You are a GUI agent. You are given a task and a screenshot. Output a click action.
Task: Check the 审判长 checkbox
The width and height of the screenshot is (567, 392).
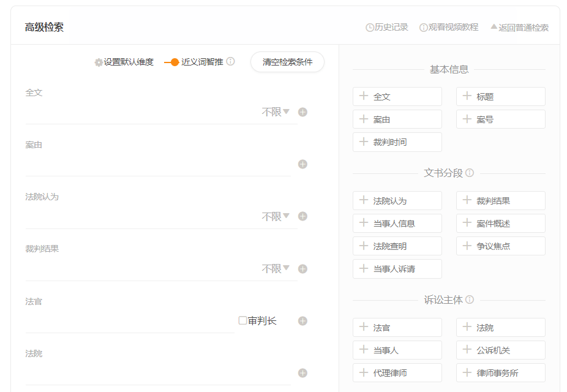[x=242, y=320]
